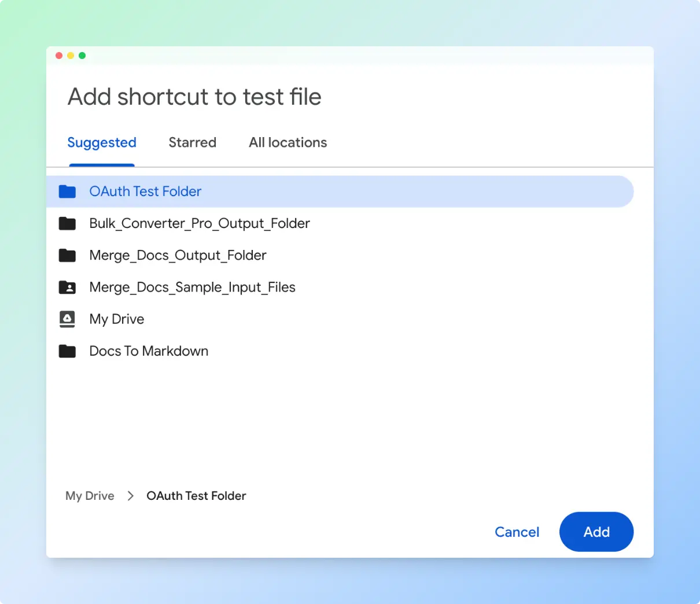Cancel the add shortcut dialog
The image size is (700, 604).
tap(517, 532)
